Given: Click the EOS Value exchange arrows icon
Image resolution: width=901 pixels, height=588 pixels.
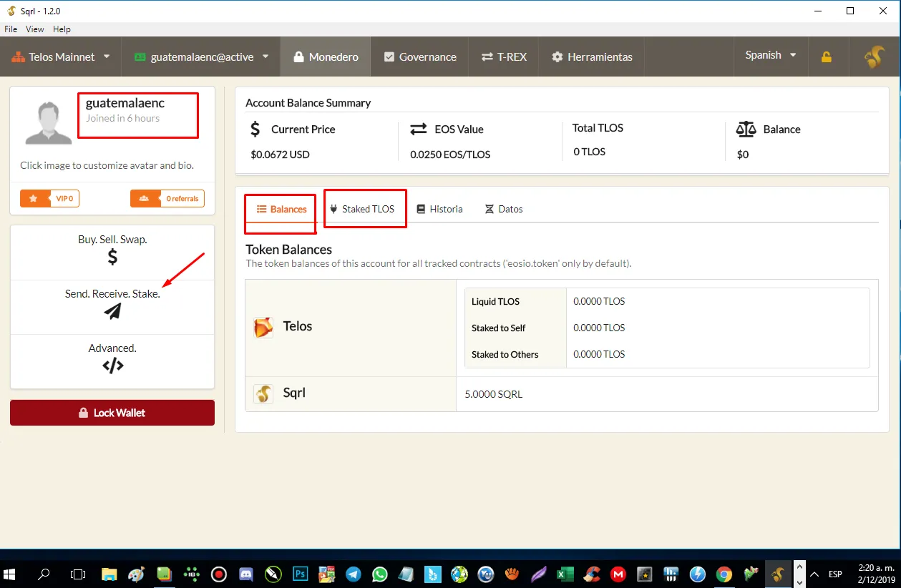Looking at the screenshot, I should 418,129.
